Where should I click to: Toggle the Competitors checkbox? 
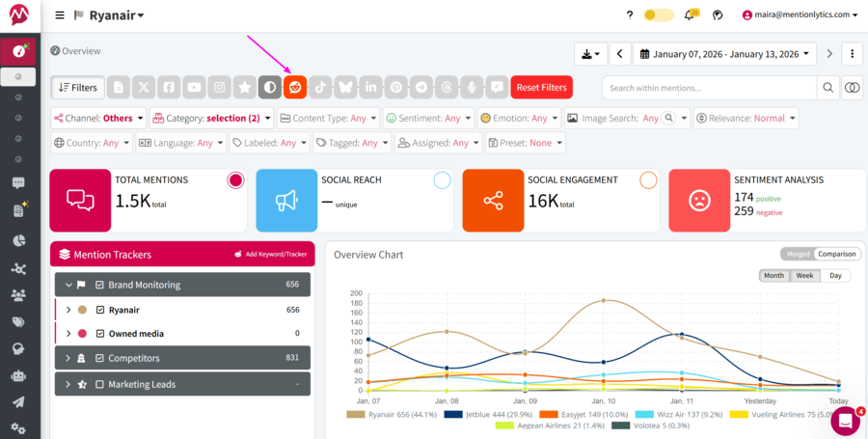pos(99,358)
